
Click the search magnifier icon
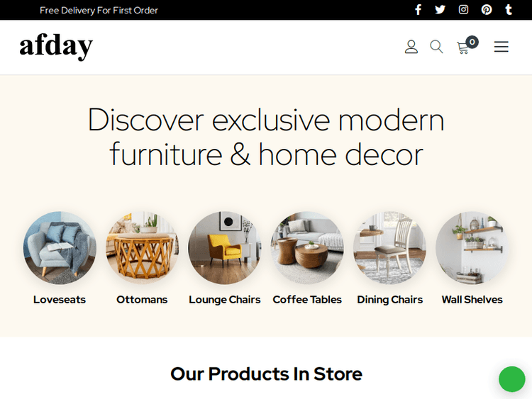click(x=436, y=47)
